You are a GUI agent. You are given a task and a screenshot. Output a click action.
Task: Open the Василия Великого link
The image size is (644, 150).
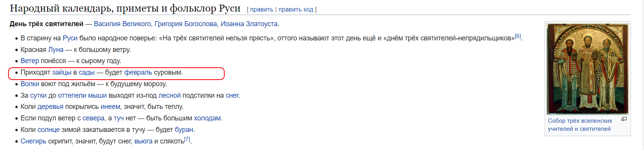[x=123, y=24]
